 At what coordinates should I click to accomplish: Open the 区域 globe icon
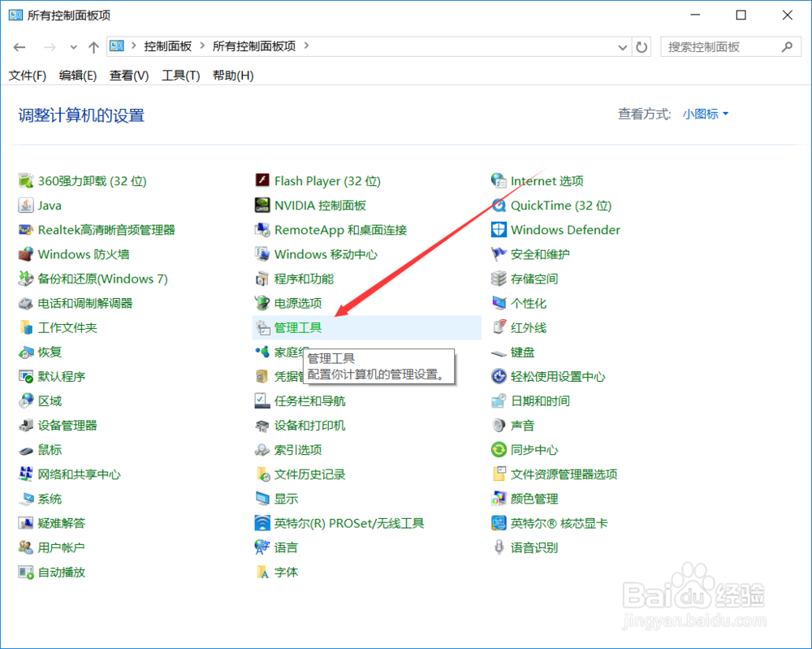[25, 401]
